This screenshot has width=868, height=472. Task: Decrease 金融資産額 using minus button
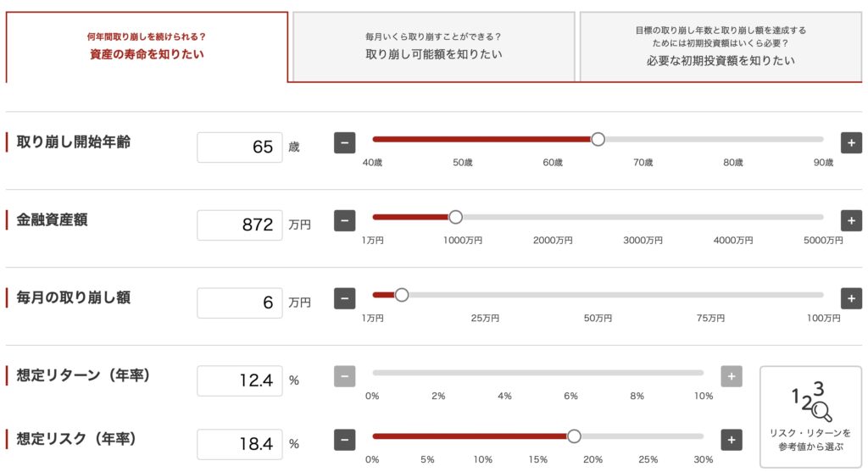click(x=344, y=221)
